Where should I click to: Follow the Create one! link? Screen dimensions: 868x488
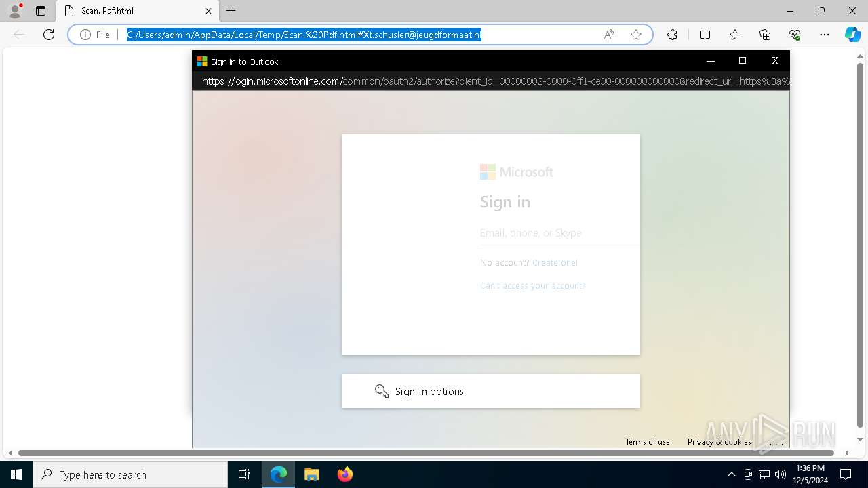[555, 263]
